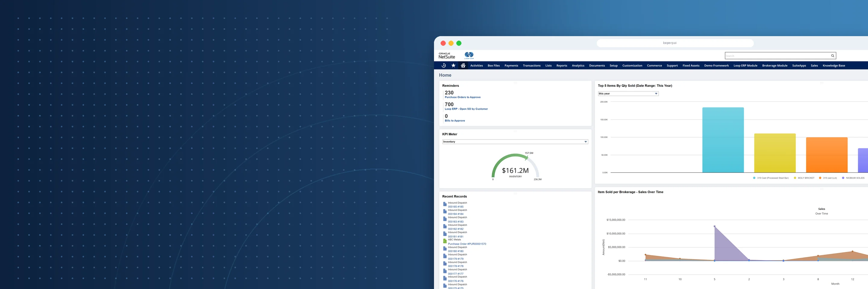Open the Recent Records history icon
Screen dimensions: 868x289
[444, 66]
